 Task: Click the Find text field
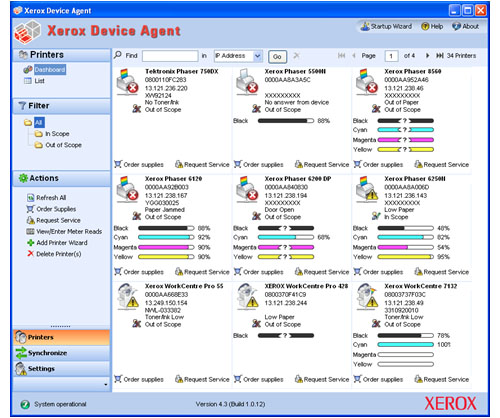pos(170,56)
